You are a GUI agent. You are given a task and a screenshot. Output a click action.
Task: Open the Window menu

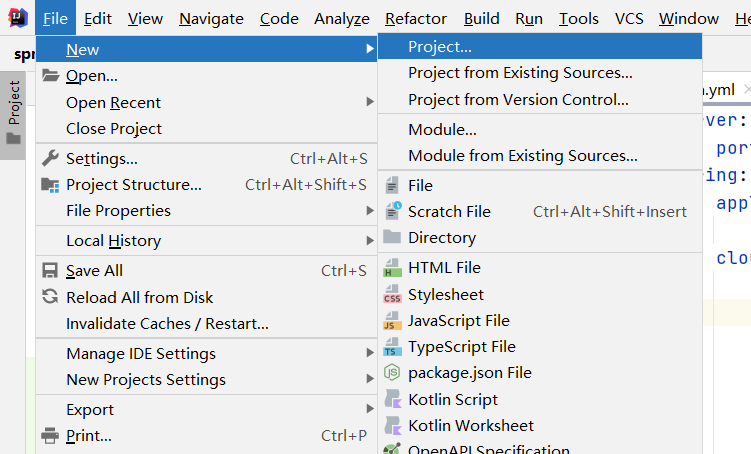click(x=689, y=18)
